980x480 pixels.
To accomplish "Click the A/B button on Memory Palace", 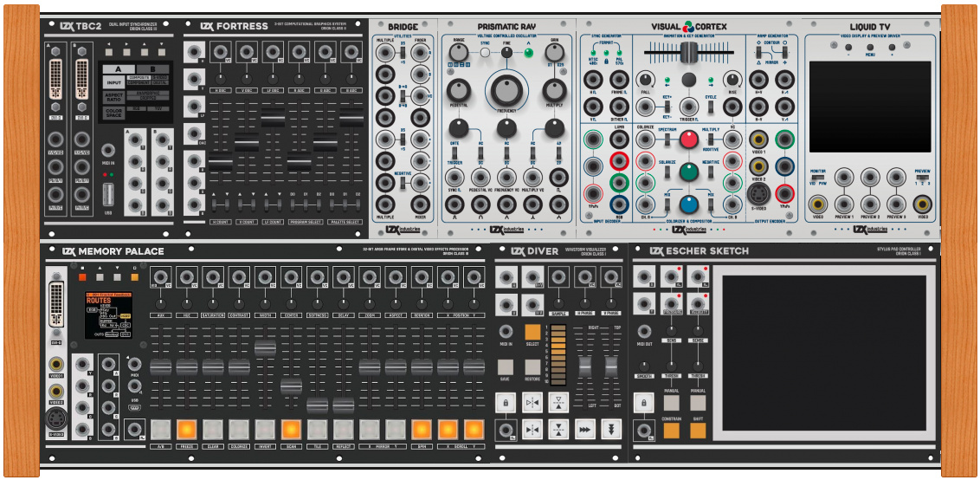I will pos(161,429).
